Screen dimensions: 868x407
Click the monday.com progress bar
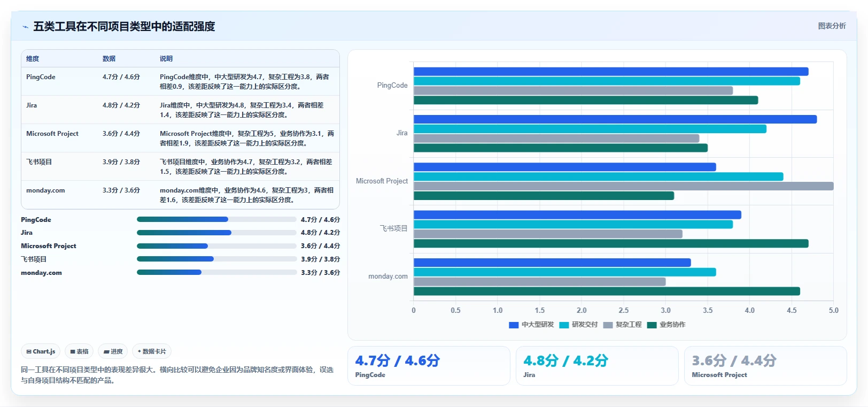click(216, 272)
